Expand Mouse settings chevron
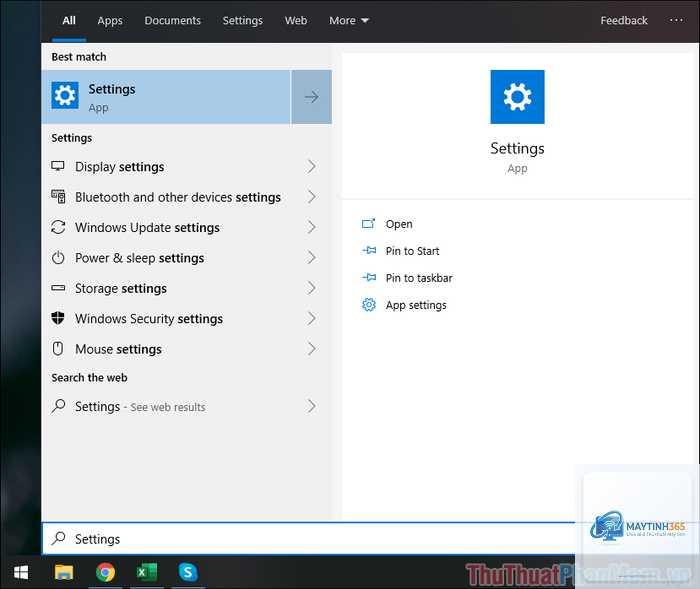This screenshot has width=700, height=589. (312, 349)
